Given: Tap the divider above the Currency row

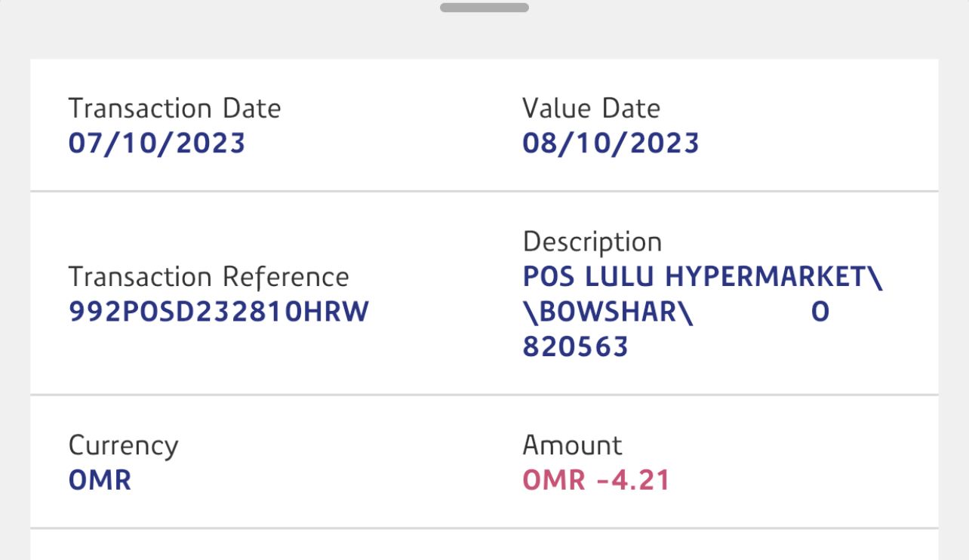Looking at the screenshot, I should click(484, 395).
